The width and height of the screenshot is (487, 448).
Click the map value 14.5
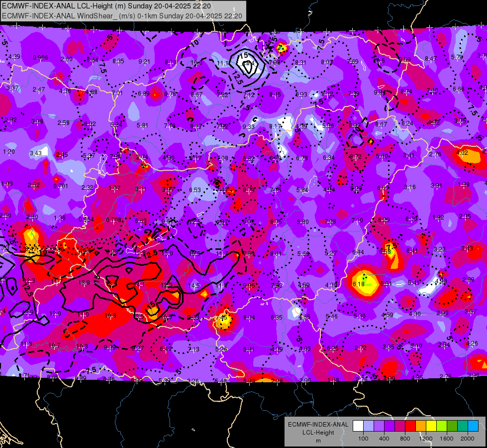point(194,285)
